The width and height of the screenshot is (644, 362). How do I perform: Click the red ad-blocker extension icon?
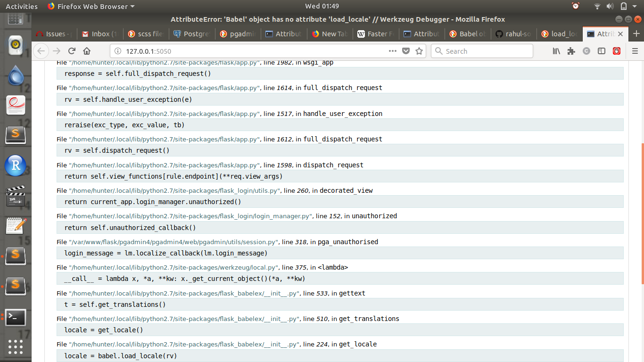click(x=617, y=51)
